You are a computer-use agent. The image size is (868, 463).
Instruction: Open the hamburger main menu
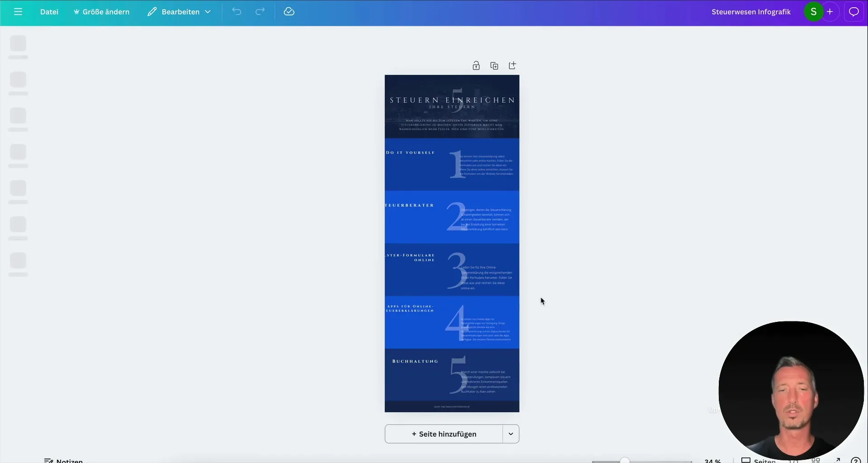pyautogui.click(x=18, y=12)
